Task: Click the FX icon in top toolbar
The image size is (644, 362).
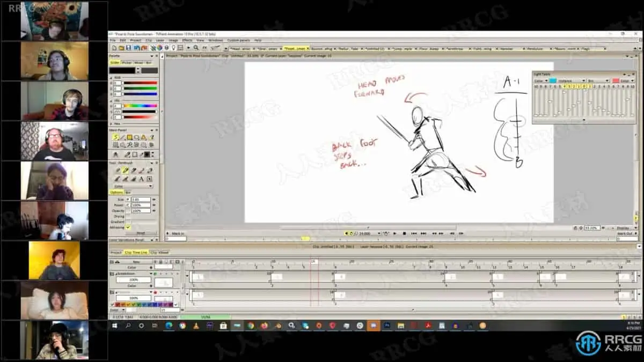Action: click(x=204, y=48)
